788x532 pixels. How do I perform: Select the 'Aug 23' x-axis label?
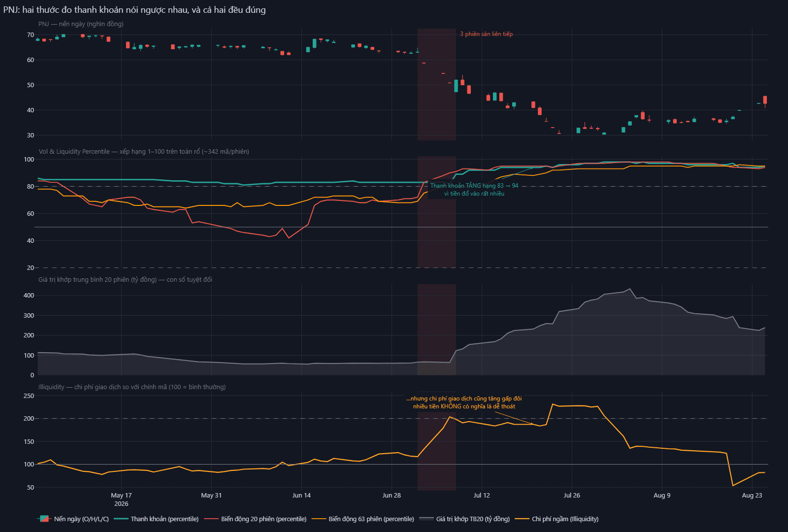point(752,495)
